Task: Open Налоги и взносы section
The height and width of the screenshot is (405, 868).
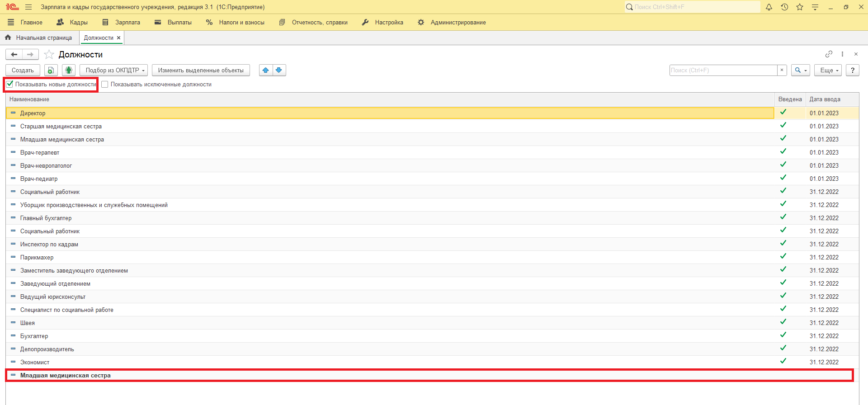Action: 235,22
